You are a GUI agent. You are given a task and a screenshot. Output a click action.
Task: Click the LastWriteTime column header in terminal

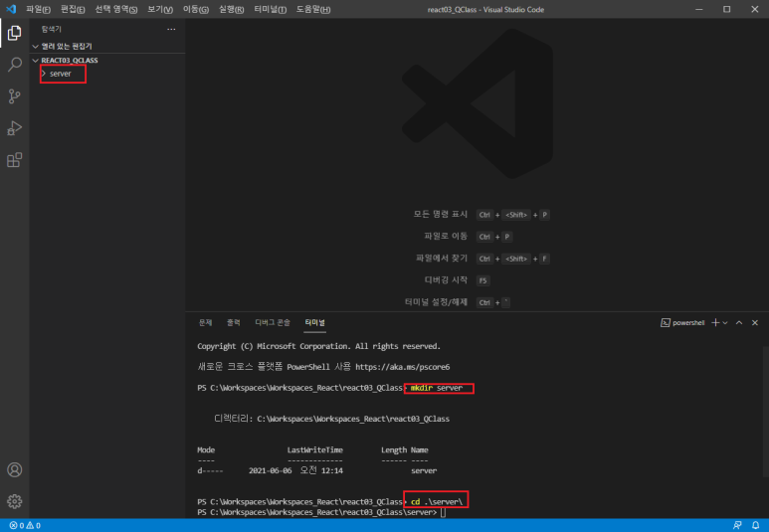coord(314,450)
